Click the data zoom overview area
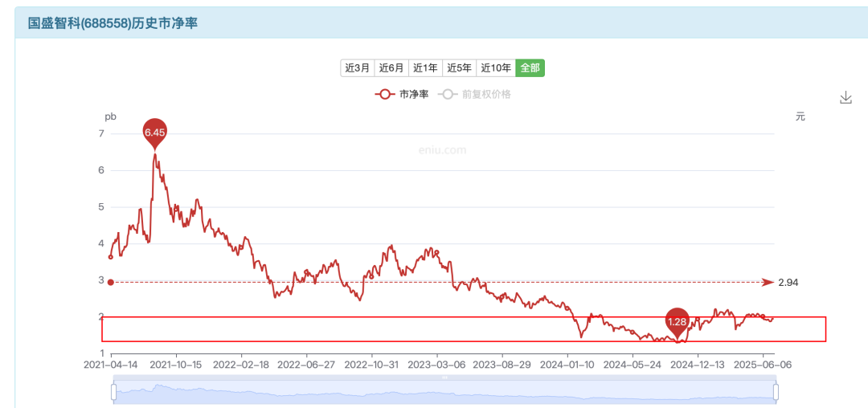868x408 pixels. (x=444, y=391)
